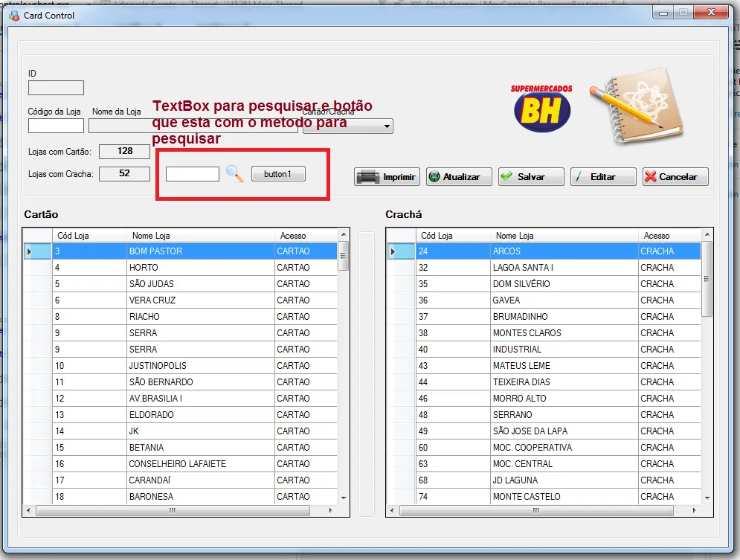Image resolution: width=740 pixels, height=560 pixels.
Task: Click the Salvar save button
Action: [531, 177]
